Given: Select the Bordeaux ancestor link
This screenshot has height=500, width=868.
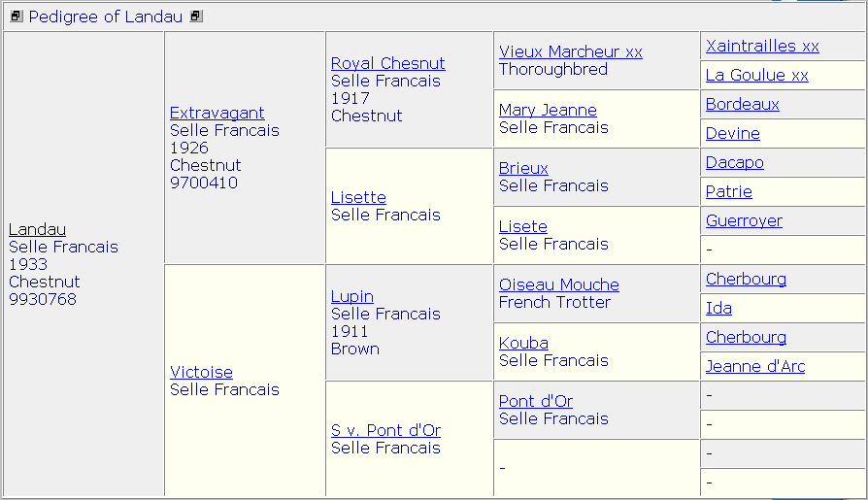Looking at the screenshot, I should click(x=742, y=104).
